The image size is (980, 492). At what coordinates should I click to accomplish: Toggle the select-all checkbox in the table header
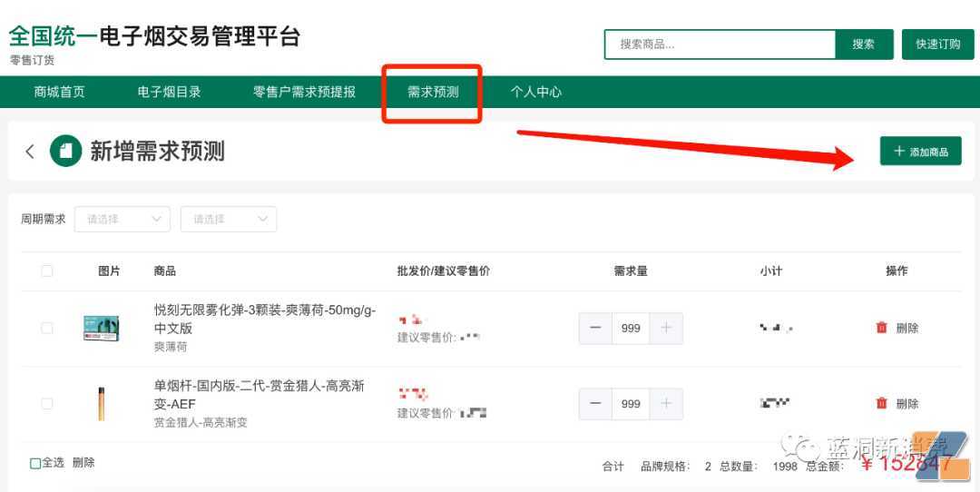pos(47,271)
